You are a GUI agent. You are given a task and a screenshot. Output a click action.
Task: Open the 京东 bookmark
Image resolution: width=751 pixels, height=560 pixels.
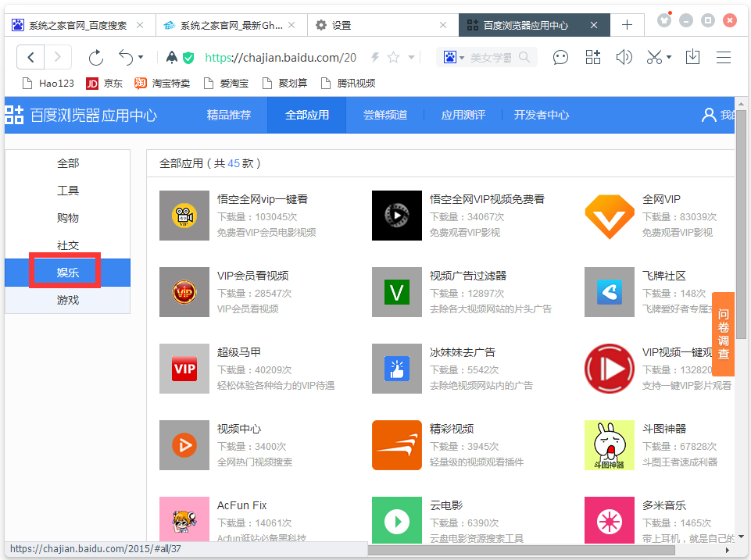[x=105, y=84]
